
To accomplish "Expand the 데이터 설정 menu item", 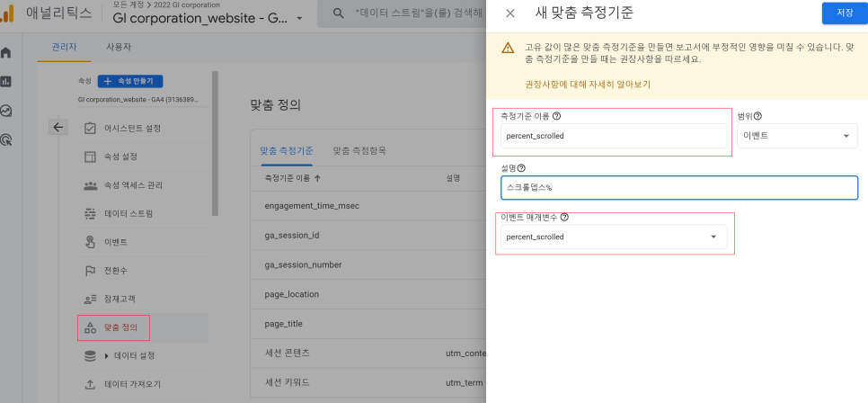I will (108, 356).
